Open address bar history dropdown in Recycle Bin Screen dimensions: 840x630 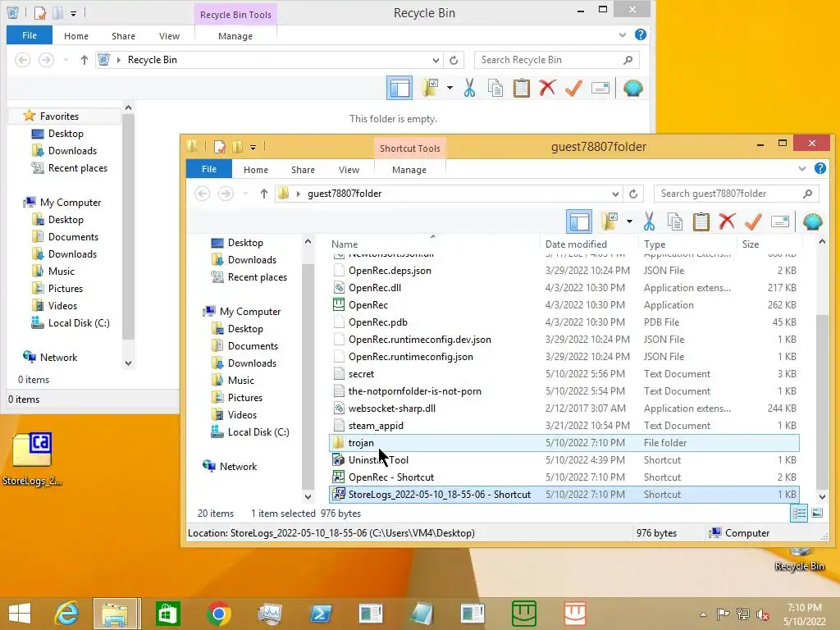[x=436, y=61]
